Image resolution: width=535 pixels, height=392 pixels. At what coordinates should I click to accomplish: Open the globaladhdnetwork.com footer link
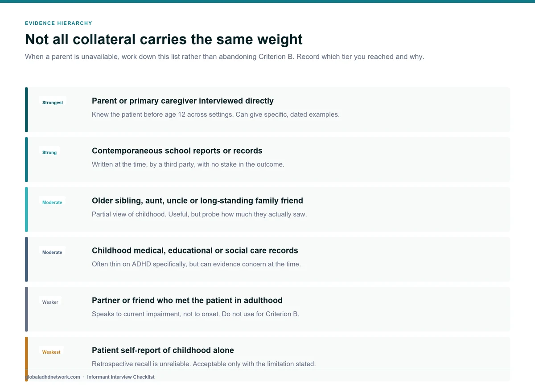pos(53,377)
